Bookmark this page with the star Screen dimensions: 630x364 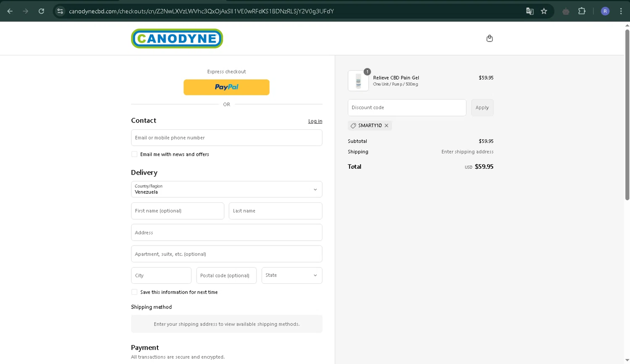544,11
